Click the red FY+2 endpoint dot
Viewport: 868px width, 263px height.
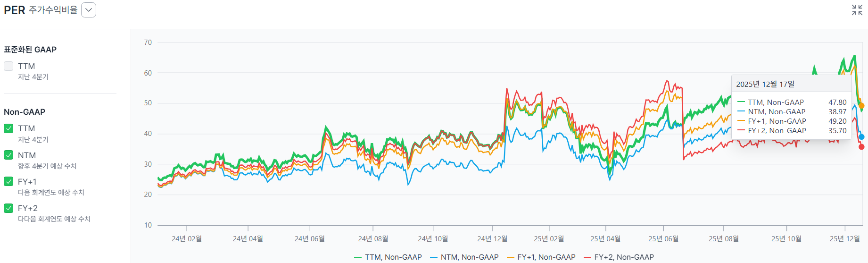click(x=861, y=147)
